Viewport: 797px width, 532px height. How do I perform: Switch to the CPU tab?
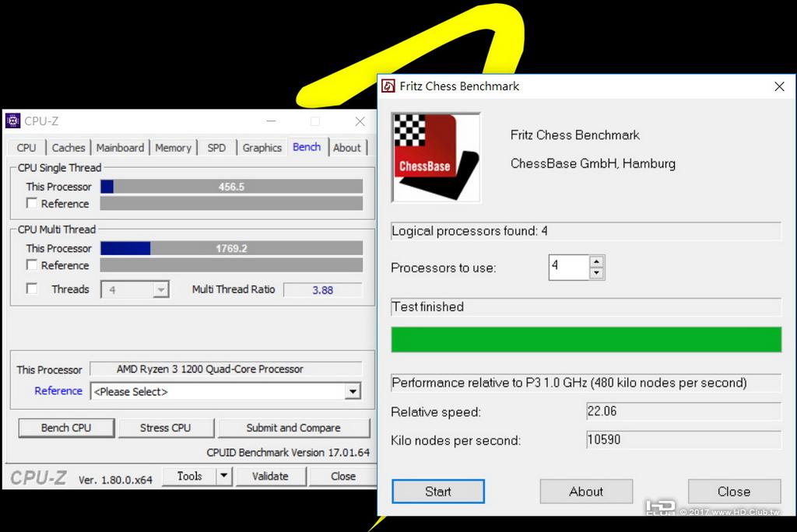pyautogui.click(x=26, y=148)
